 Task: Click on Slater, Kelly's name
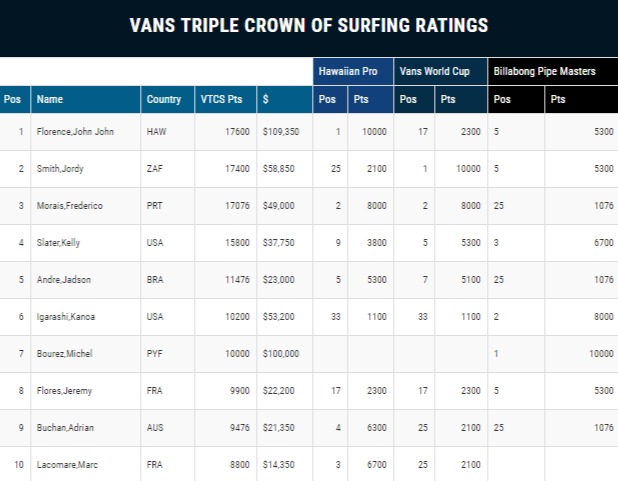(59, 243)
